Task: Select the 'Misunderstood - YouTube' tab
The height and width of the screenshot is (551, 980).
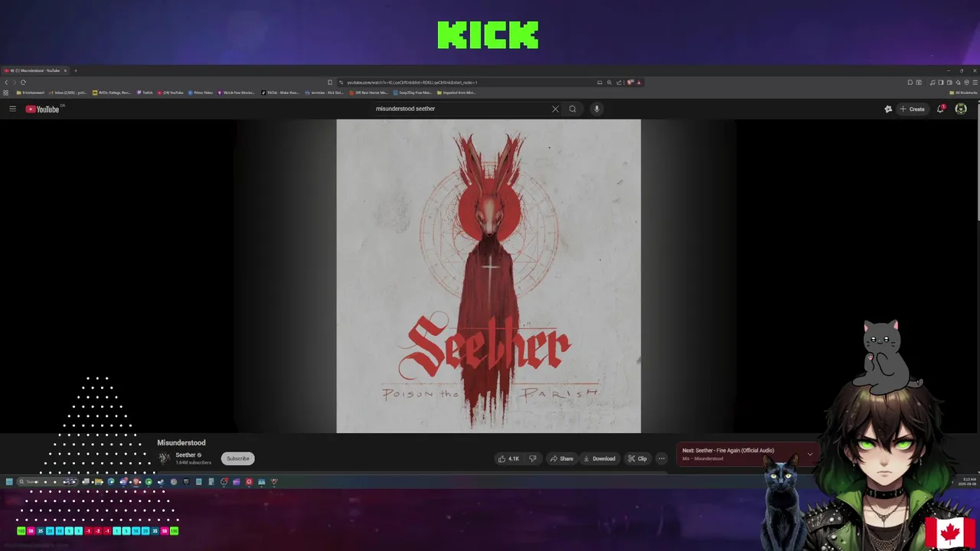Action: pos(35,70)
